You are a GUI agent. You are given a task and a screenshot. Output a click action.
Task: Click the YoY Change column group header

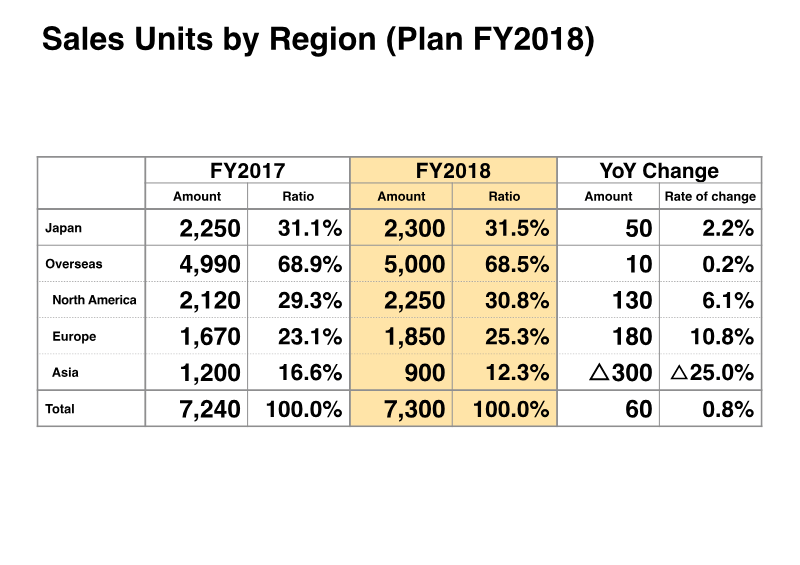coord(659,171)
